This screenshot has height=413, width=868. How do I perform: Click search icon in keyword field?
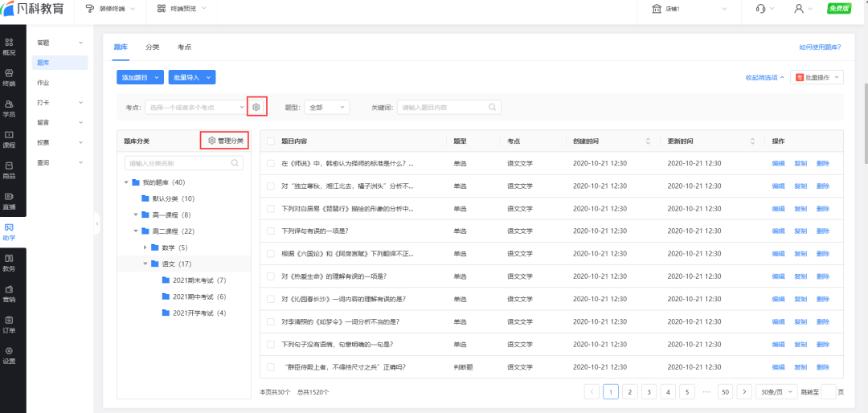pos(492,108)
